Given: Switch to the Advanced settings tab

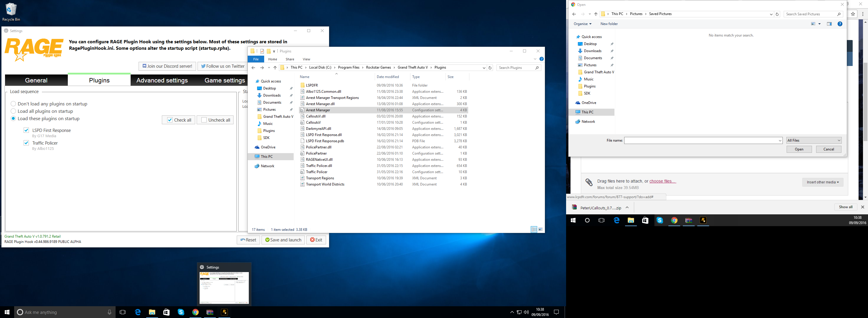Looking at the screenshot, I should tap(162, 80).
